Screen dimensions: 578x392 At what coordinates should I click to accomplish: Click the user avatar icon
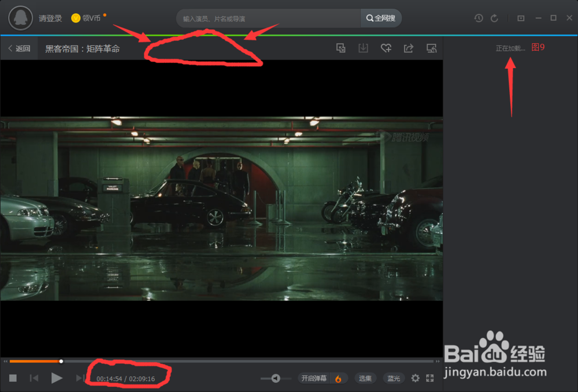pos(21,18)
